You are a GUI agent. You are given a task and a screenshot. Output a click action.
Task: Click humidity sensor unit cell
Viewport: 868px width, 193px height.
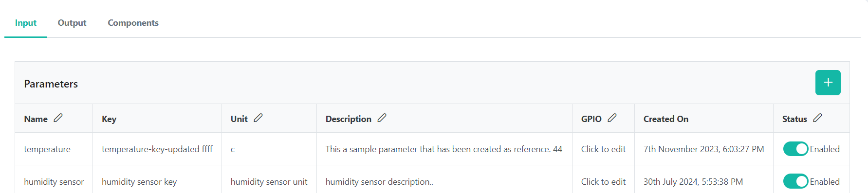point(269,182)
